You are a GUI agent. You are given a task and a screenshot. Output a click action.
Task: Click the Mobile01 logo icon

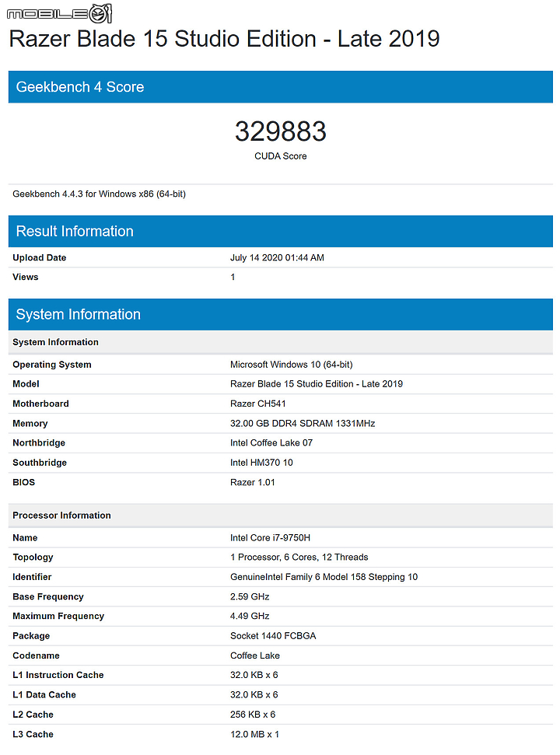[59, 13]
